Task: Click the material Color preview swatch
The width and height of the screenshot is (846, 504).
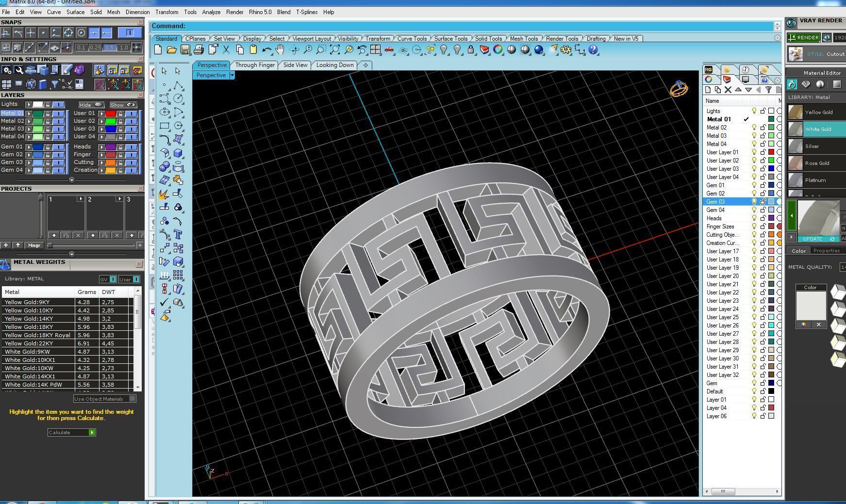Action: pyautogui.click(x=811, y=306)
